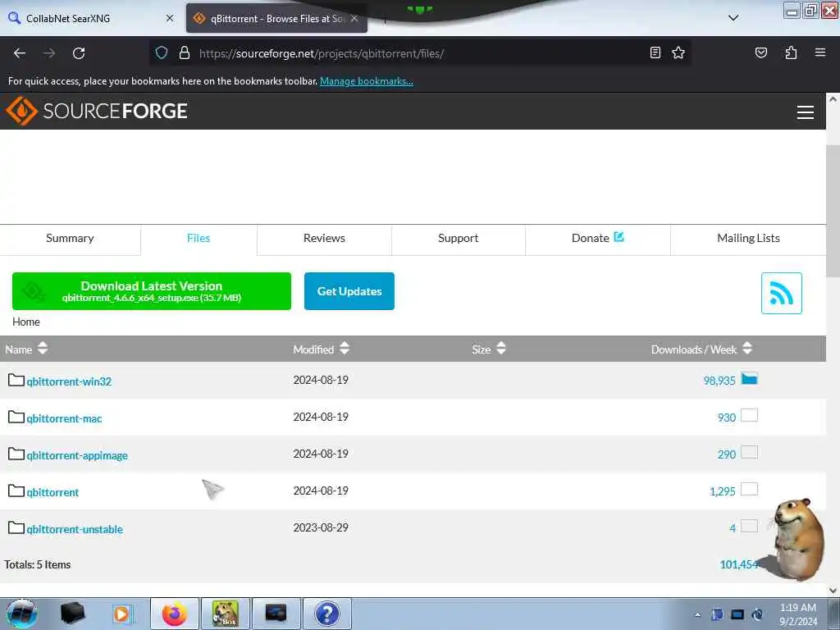Screen dimensions: 840x630
Task: Open Firefox application menu
Action: pos(820,52)
